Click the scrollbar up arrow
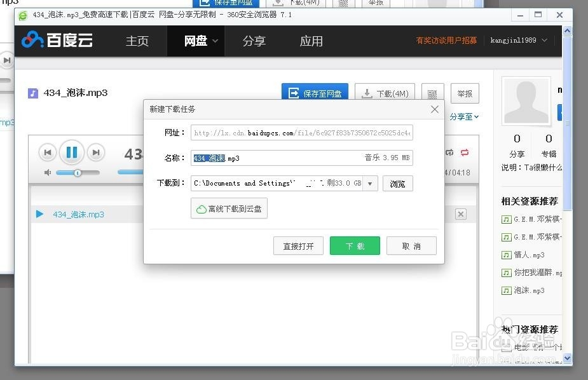This screenshot has height=380, width=588. (x=568, y=31)
